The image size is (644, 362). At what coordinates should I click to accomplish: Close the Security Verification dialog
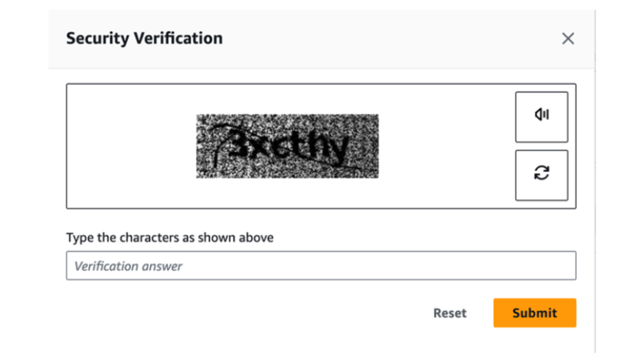(568, 38)
